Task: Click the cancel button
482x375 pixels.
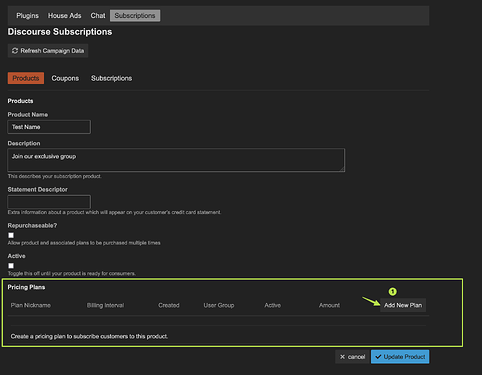Action: [x=352, y=357]
